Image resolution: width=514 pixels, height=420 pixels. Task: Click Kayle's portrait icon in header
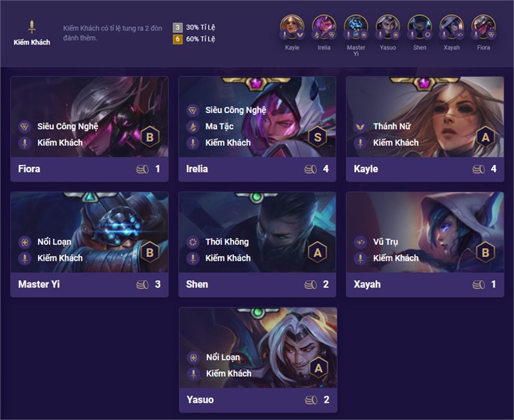coord(292,27)
